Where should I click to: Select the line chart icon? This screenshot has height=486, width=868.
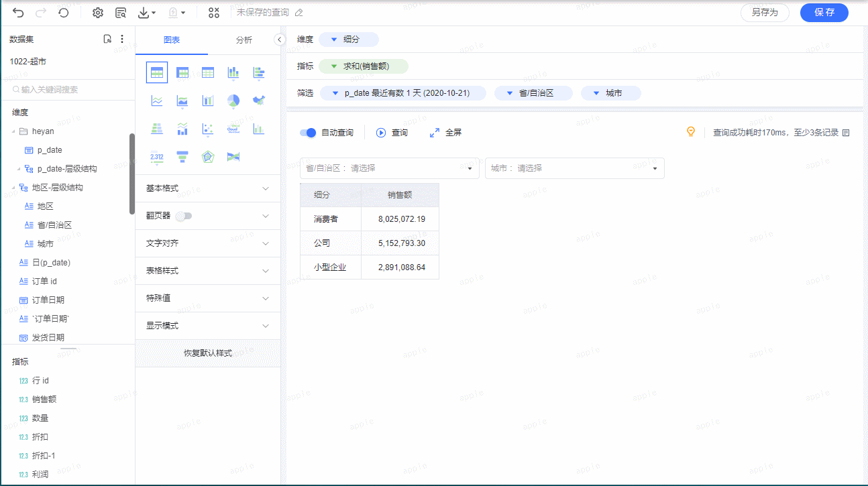157,101
